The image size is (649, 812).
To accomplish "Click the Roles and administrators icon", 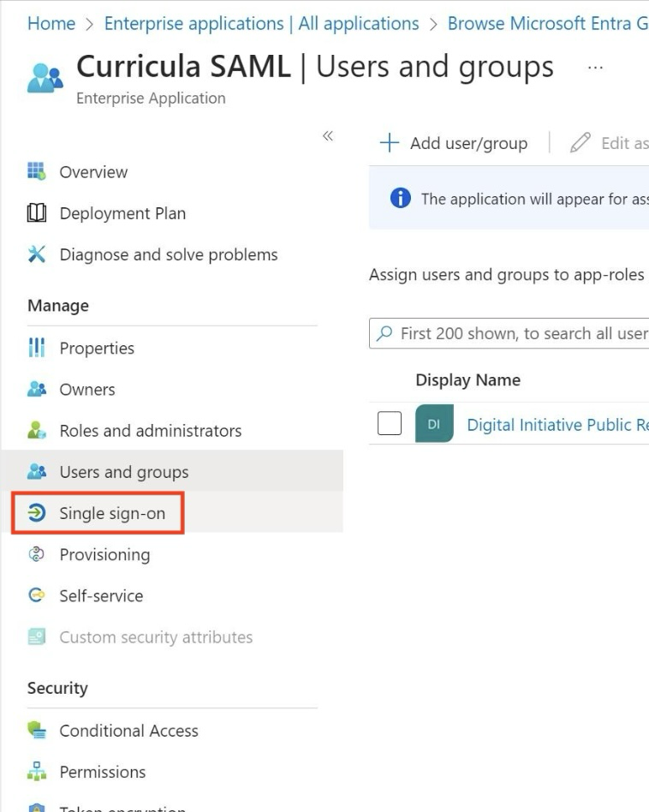I will coord(36,430).
